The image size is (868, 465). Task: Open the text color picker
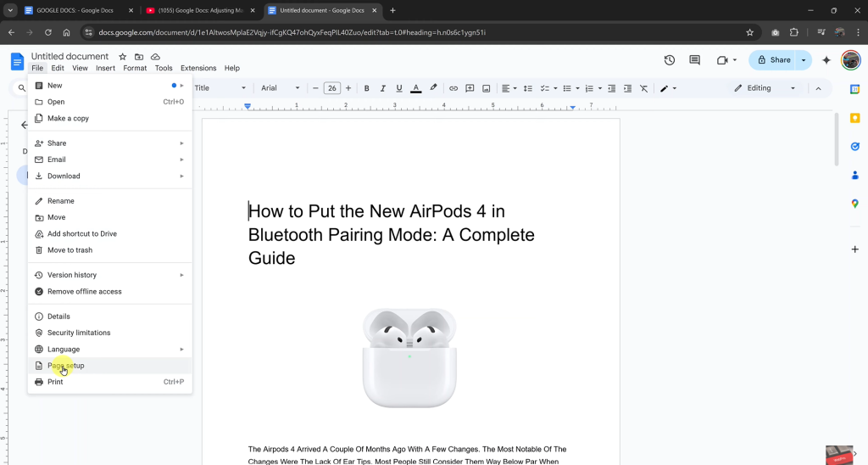415,88
